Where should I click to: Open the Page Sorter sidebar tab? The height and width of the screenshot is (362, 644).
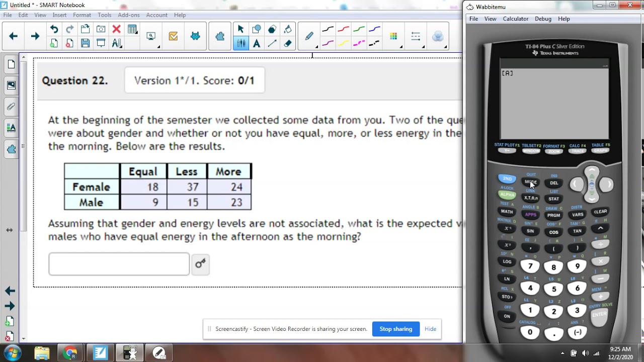coord(11,65)
